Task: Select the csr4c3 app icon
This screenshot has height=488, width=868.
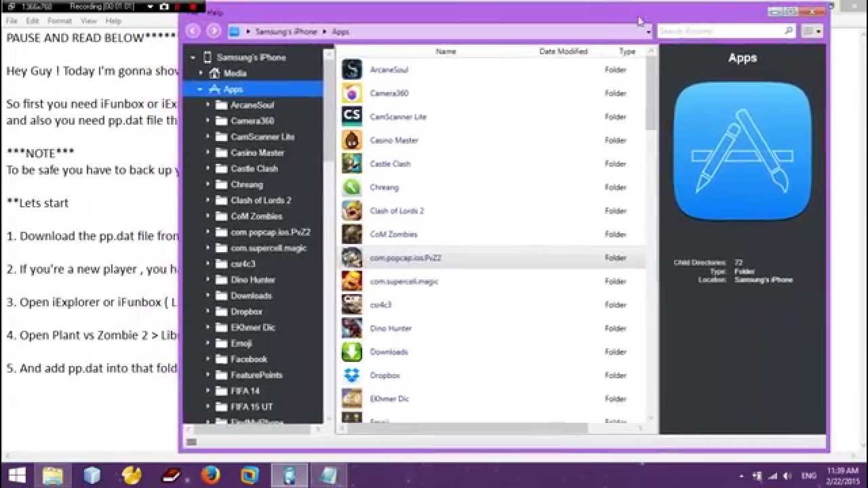Action: [x=352, y=304]
